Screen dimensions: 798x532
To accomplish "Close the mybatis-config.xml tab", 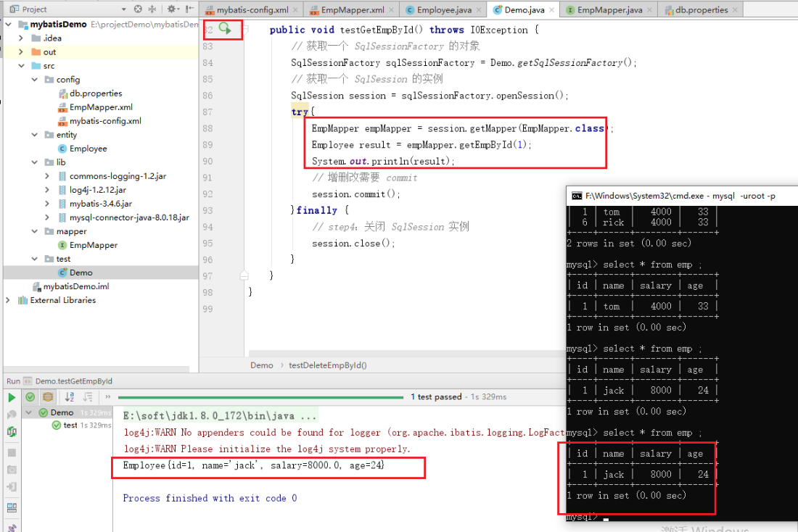I will [297, 9].
